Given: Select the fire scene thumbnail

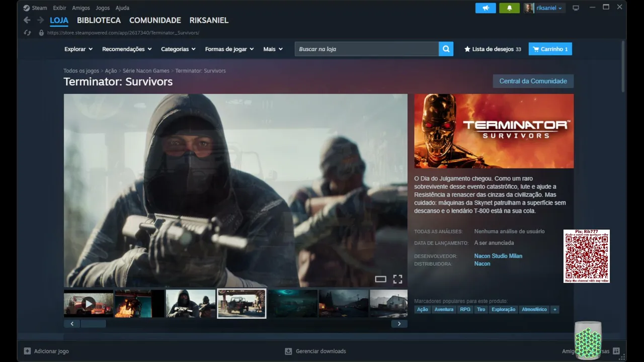Looking at the screenshot, I should tap(139, 304).
